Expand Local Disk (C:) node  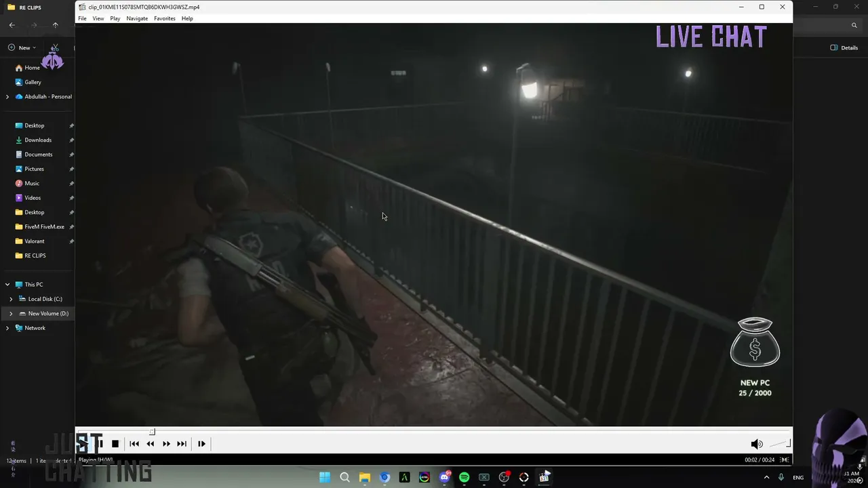pyautogui.click(x=11, y=299)
